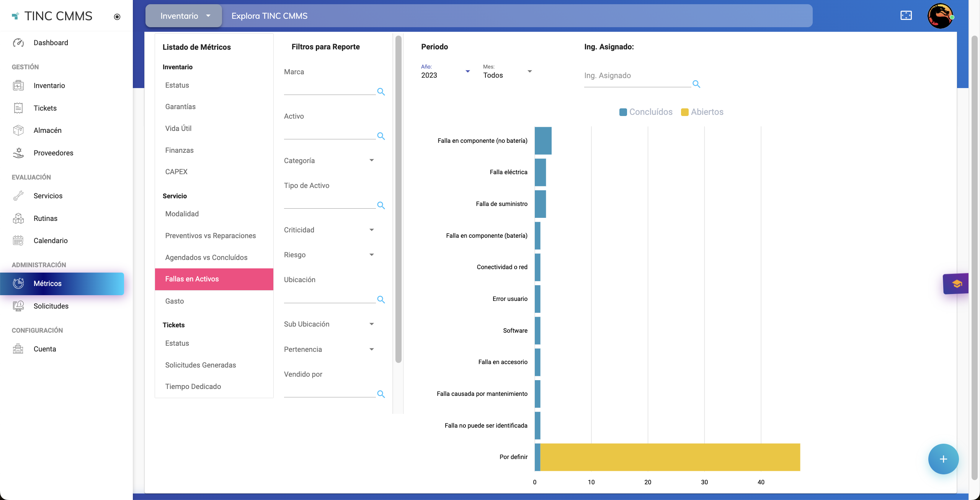The image size is (980, 500).
Task: Toggle sidebar collapse next to TINC CMMS
Action: [x=117, y=16]
